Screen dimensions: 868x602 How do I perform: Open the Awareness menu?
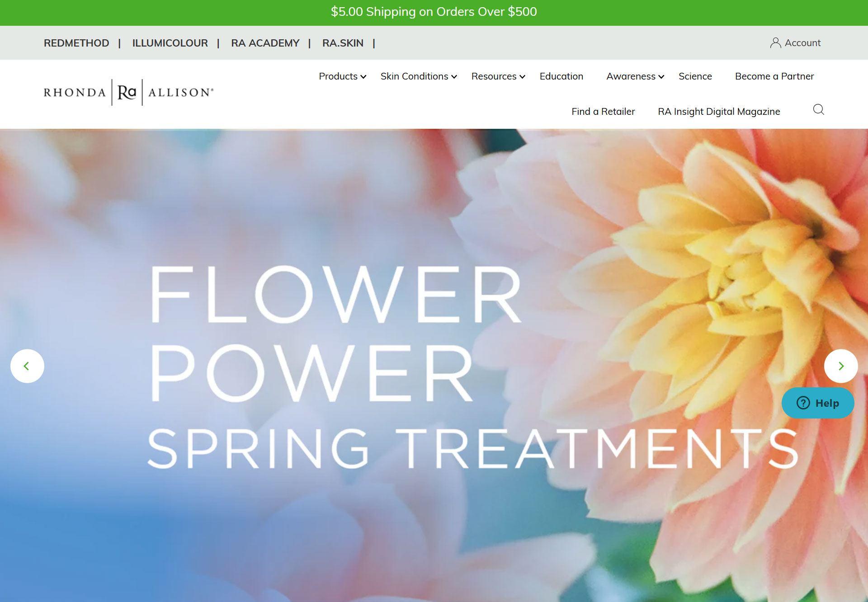tap(631, 76)
